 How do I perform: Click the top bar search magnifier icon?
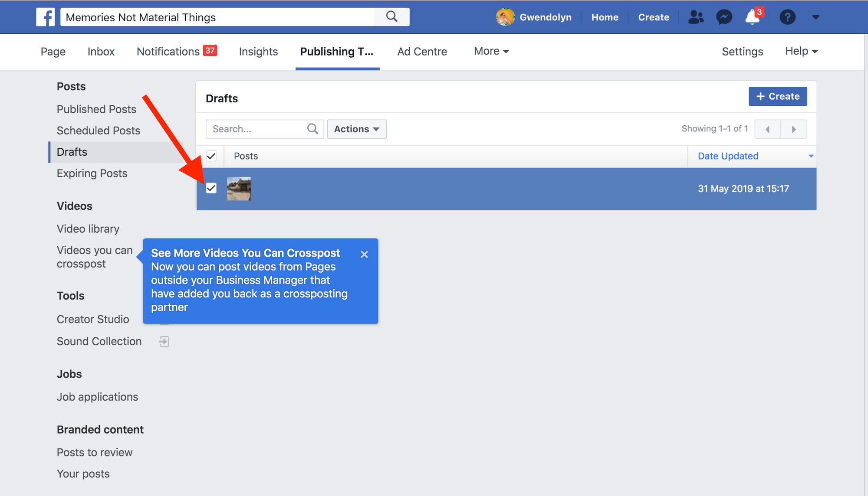391,17
